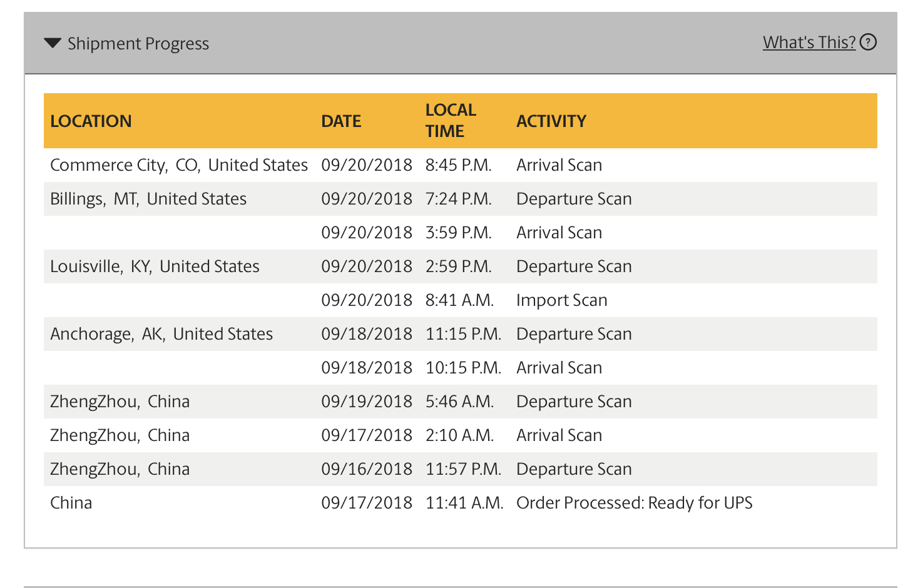This screenshot has height=588, width=903.
Task: Click the LOCAL TIME column header
Action: 451,121
